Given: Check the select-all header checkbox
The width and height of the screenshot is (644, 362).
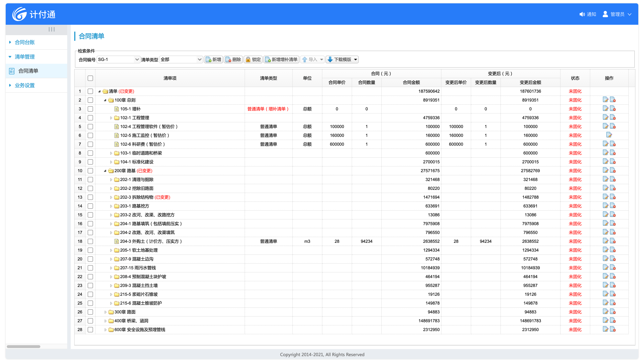Looking at the screenshot, I should pyautogui.click(x=90, y=78).
